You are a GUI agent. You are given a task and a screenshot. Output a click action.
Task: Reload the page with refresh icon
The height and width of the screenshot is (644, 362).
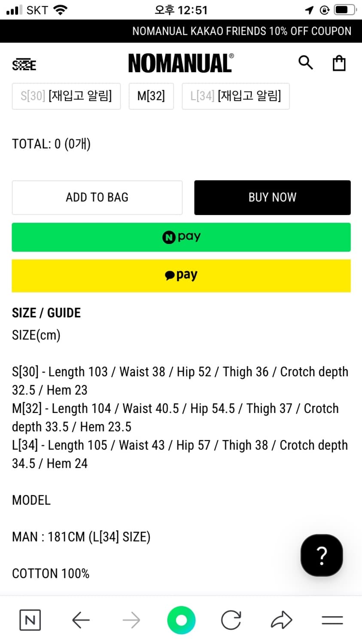tap(231, 620)
